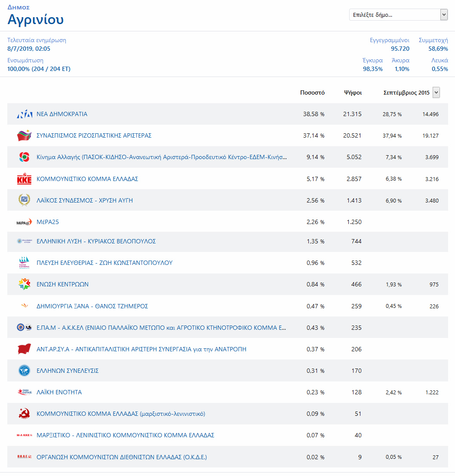Click Enosi Kentroon's 2015 votes 975
The height and width of the screenshot is (476, 455).
pos(434,285)
